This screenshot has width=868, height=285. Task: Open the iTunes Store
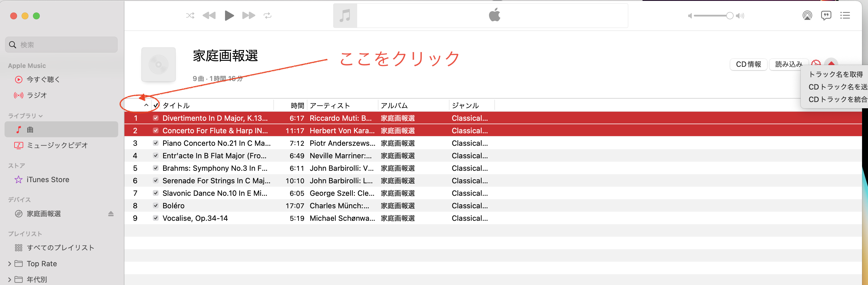[x=48, y=180]
